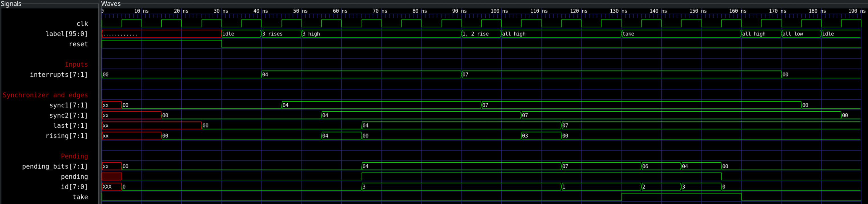Click the high pulse on take waveform
Image resolution: width=868 pixels, height=204 pixels.
[681, 197]
